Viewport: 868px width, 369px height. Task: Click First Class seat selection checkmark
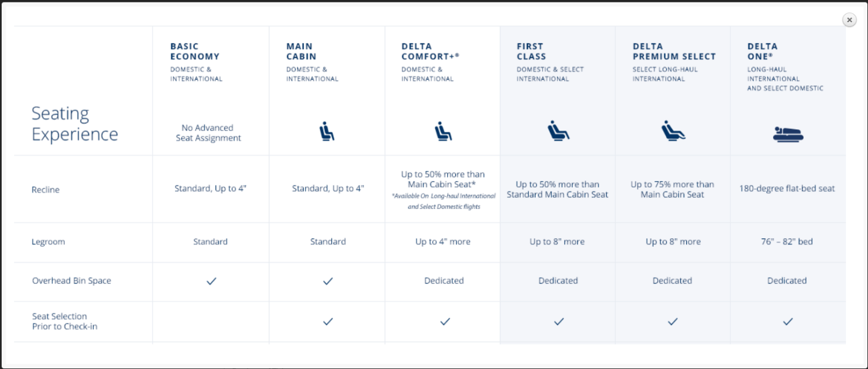tap(559, 322)
